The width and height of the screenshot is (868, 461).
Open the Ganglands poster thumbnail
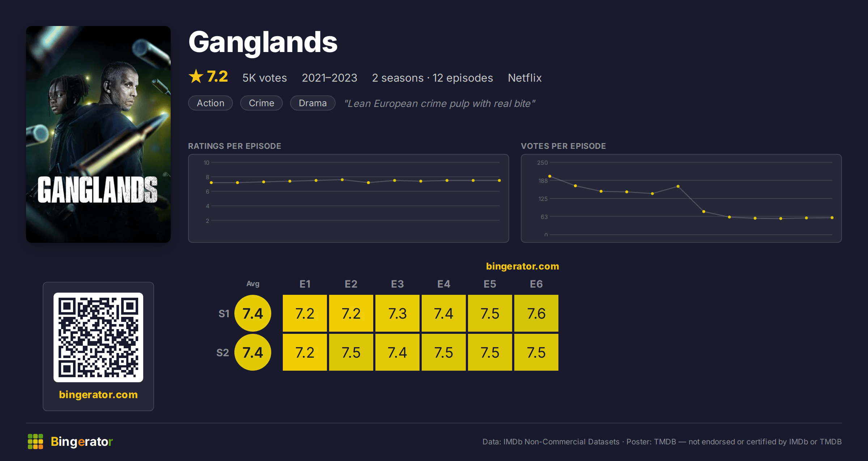click(98, 134)
